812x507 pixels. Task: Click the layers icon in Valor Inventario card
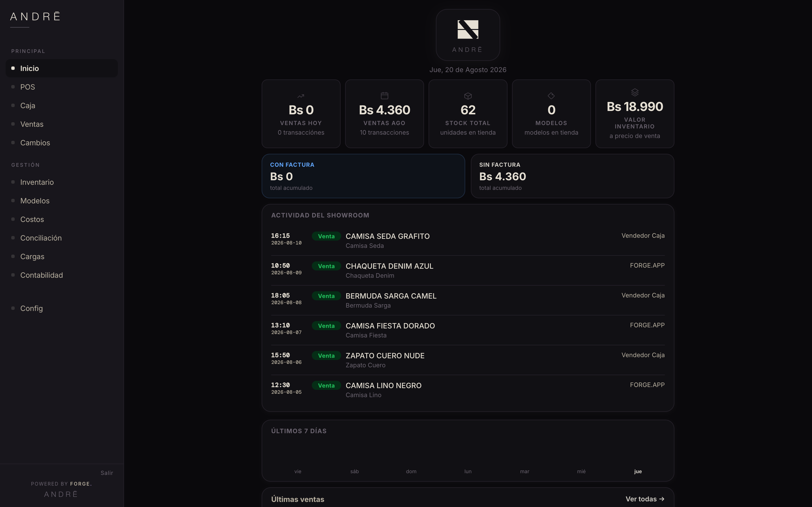tap(634, 92)
